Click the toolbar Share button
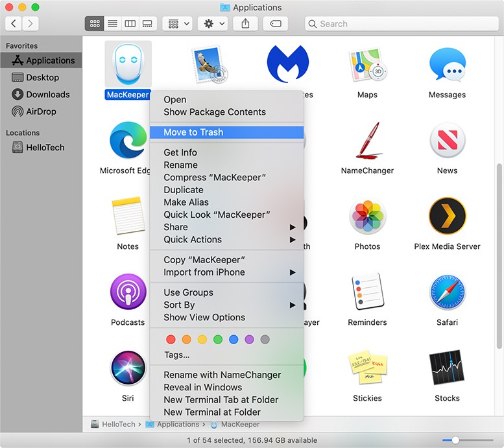This screenshot has width=504, height=448. tap(245, 23)
